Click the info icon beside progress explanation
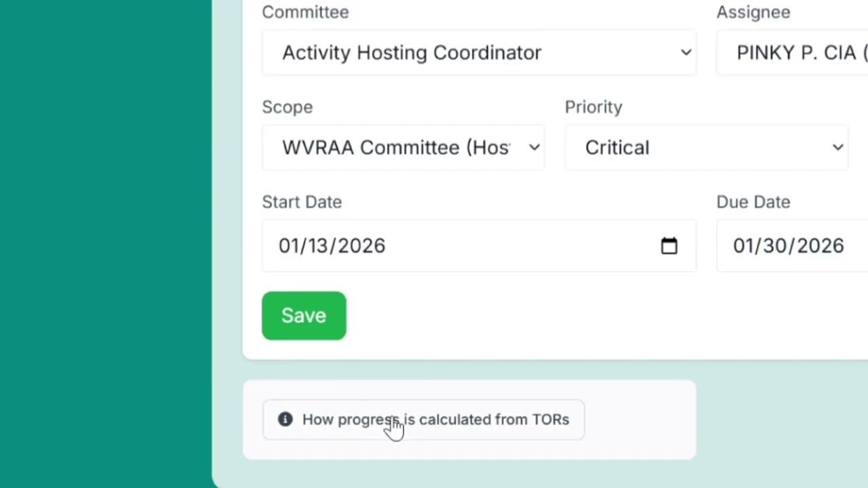The image size is (868, 488). point(285,420)
